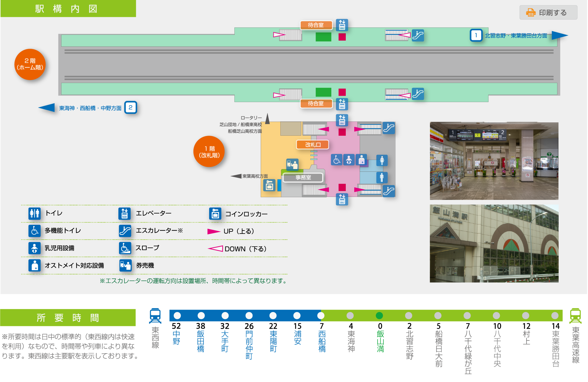
Task: Click the escalator icon on the lower platform
Action: 418,94
